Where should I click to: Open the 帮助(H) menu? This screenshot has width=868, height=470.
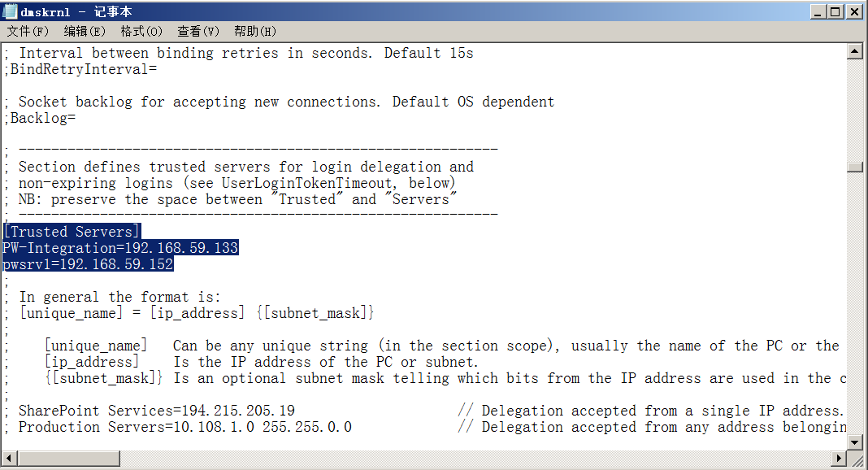click(x=255, y=32)
